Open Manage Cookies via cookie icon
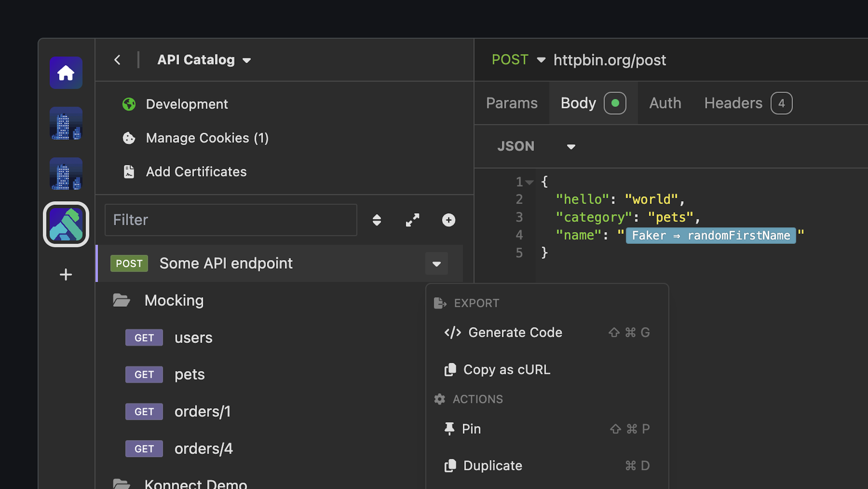The image size is (868, 489). (129, 138)
